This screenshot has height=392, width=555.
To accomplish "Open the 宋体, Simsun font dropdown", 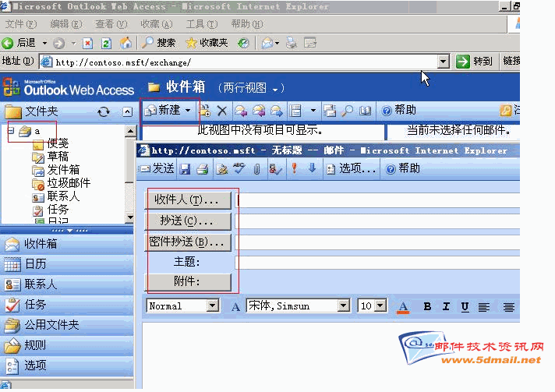I will [x=342, y=306].
